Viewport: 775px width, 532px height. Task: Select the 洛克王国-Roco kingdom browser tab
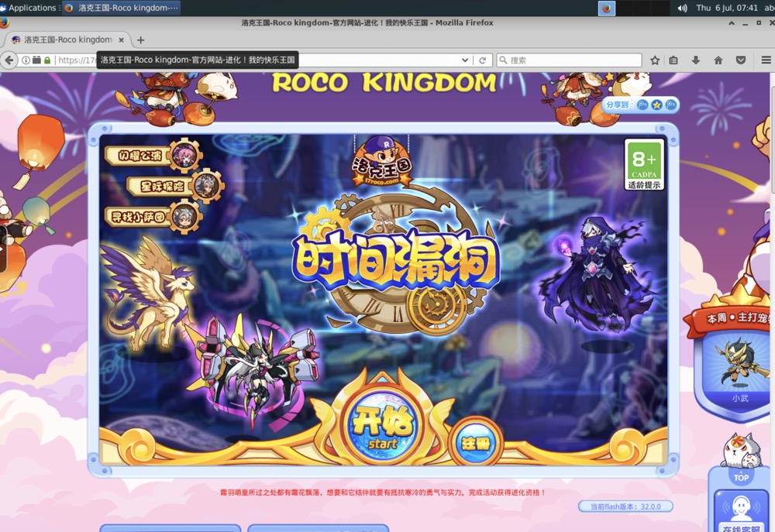click(67, 39)
